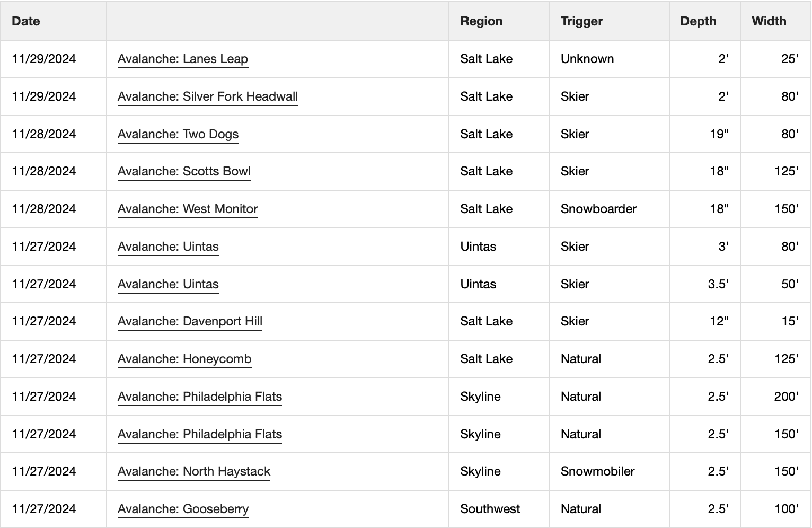View the Avalanche: Scotts Bowl report

(x=184, y=171)
